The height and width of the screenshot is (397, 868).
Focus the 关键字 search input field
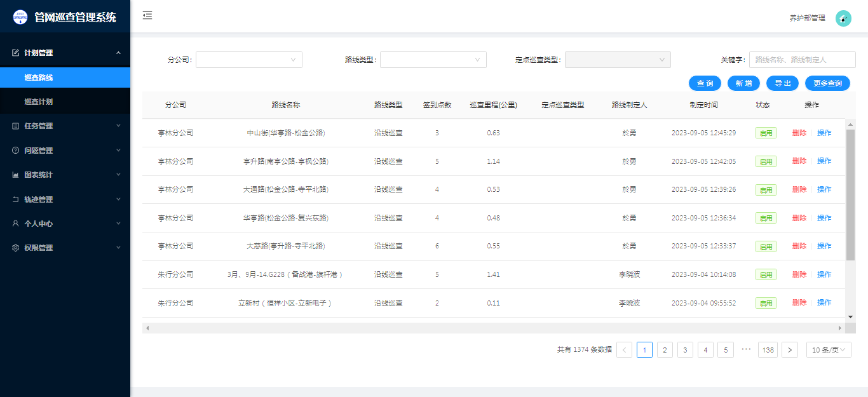(802, 60)
